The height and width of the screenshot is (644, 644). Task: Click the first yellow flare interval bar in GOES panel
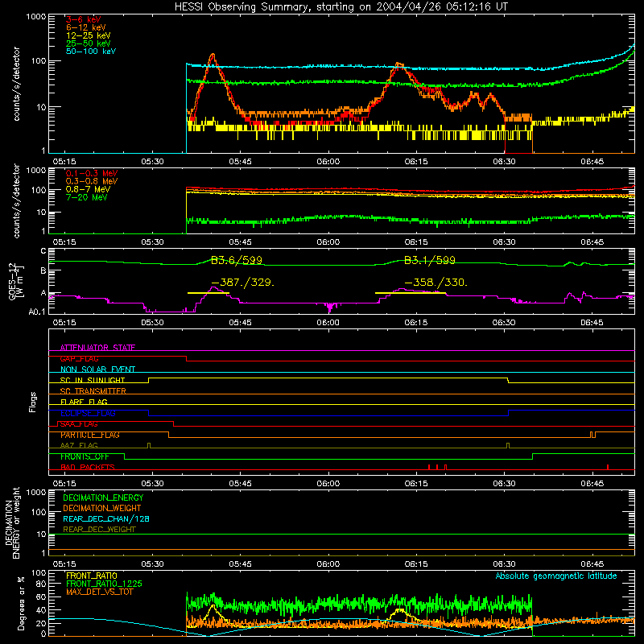[208, 293]
